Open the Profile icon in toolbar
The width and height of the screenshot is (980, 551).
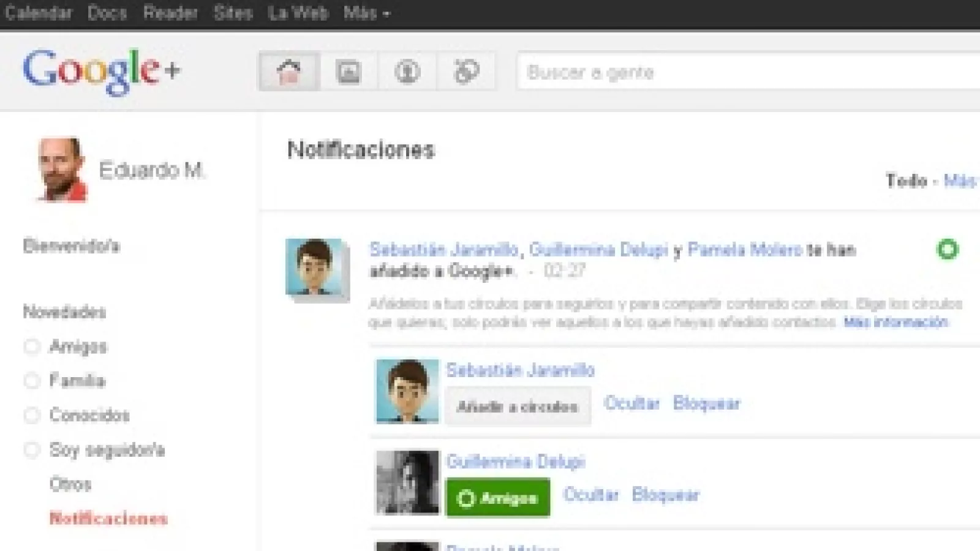(x=407, y=72)
